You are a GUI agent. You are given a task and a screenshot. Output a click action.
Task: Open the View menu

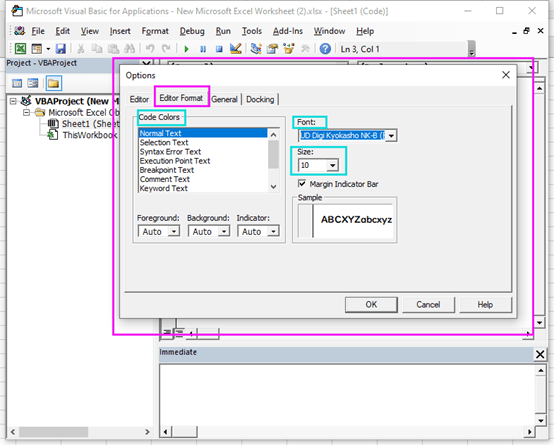tap(90, 31)
